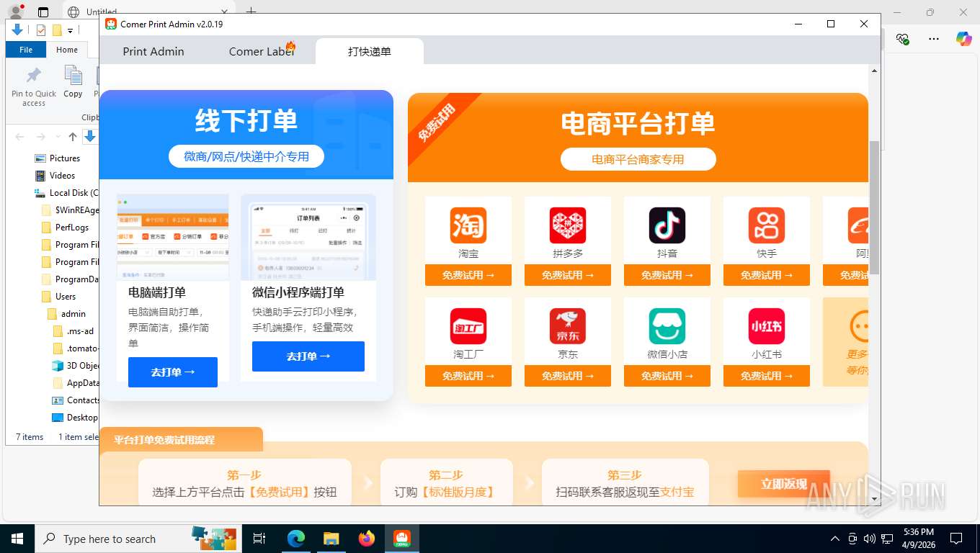
Task: Click the 微信小程序端打单 phone preview thumbnail
Action: click(x=308, y=237)
